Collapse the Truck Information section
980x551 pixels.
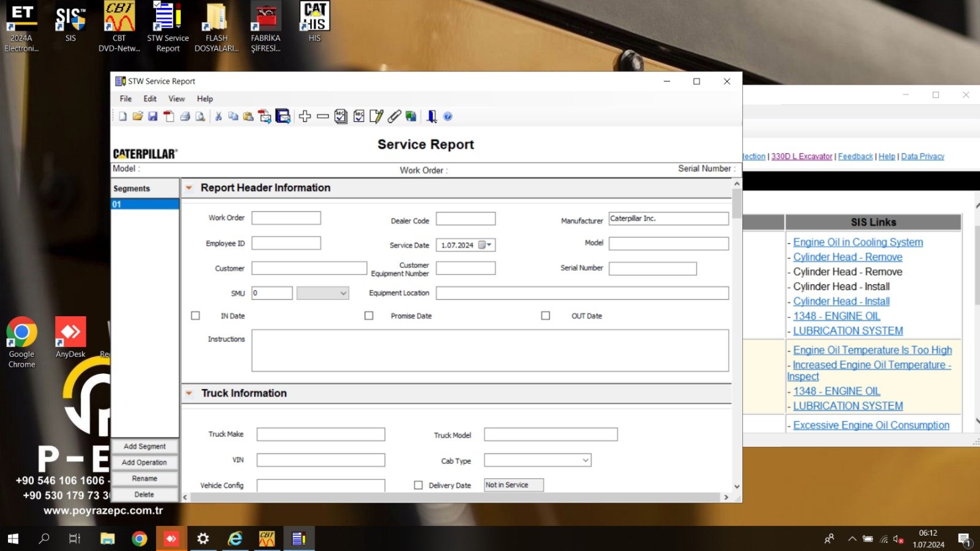tap(189, 393)
